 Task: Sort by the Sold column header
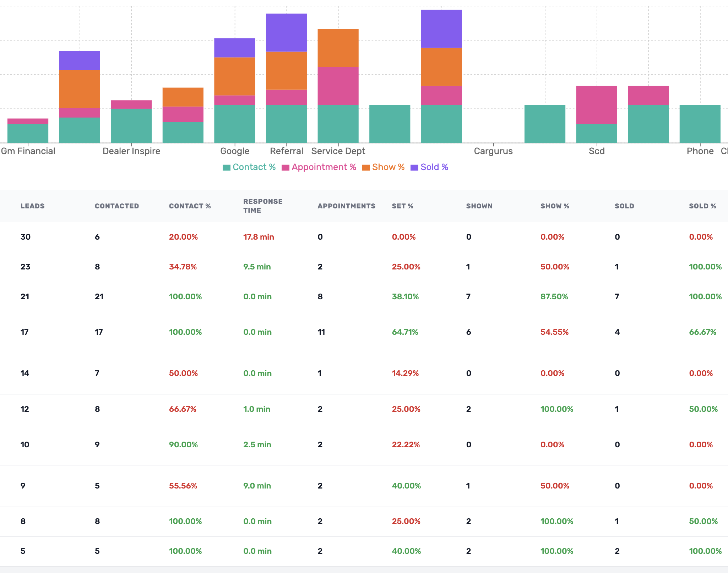(x=624, y=206)
